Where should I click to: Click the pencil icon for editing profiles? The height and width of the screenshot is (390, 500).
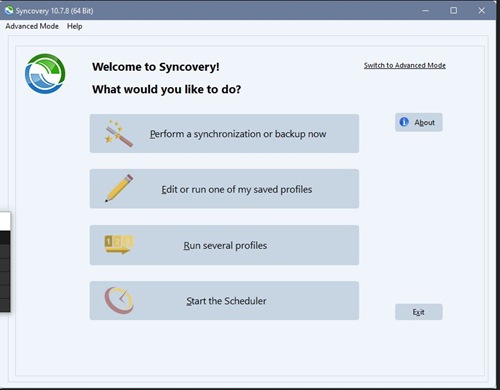pos(119,188)
